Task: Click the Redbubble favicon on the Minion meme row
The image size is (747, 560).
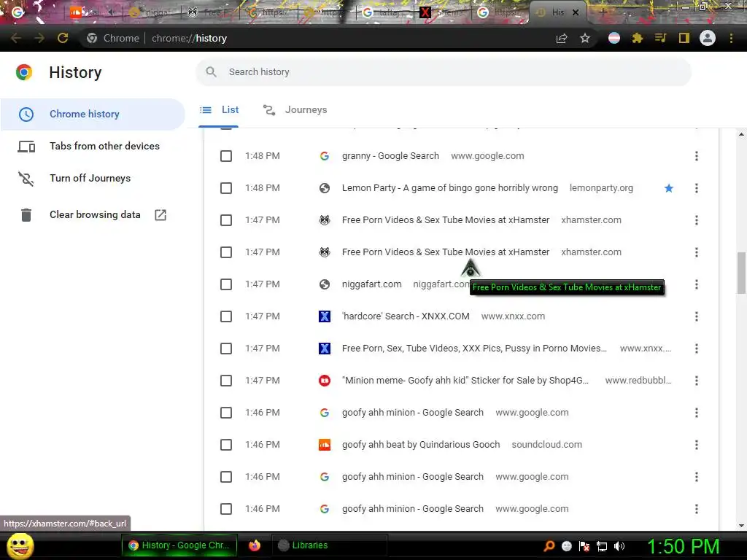Action: click(325, 381)
